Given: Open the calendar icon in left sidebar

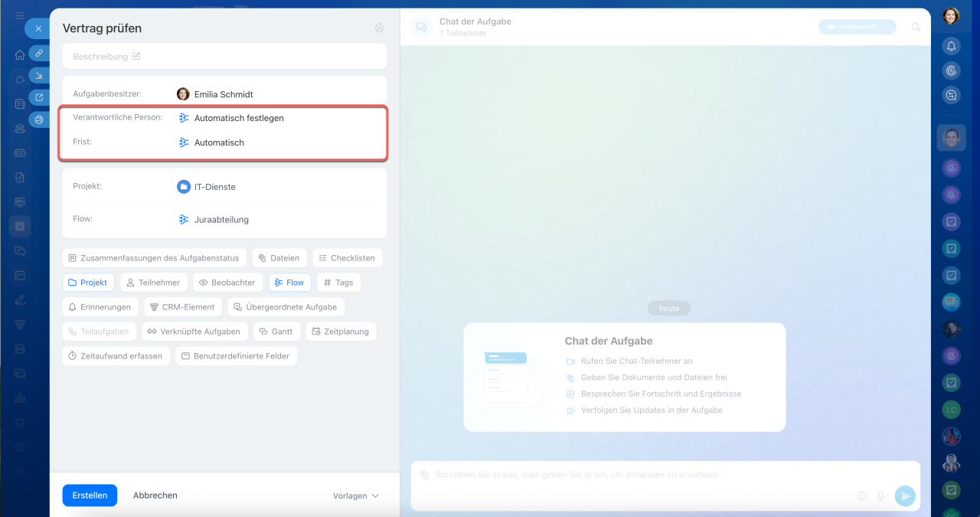Looking at the screenshot, I should [x=20, y=275].
